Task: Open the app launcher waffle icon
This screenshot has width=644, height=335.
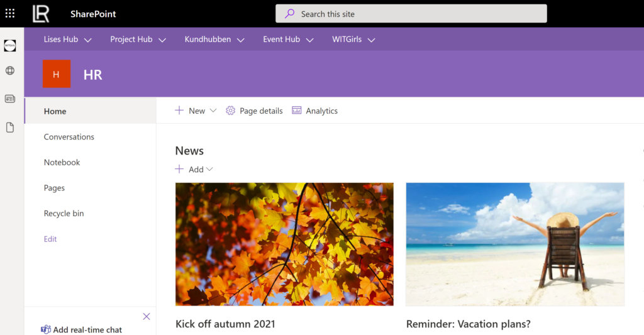Action: pos(10,13)
